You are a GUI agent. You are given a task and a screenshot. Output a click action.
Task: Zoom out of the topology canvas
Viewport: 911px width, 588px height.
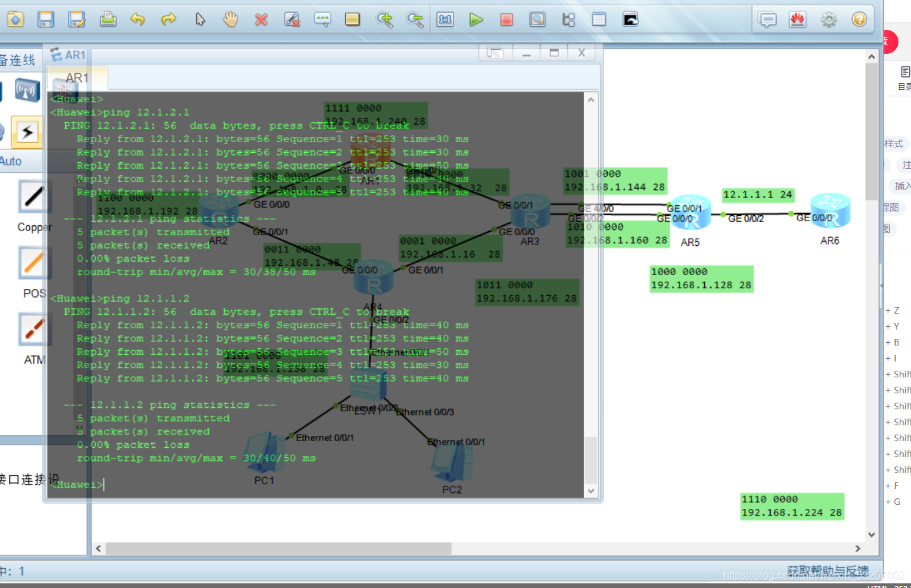point(415,19)
